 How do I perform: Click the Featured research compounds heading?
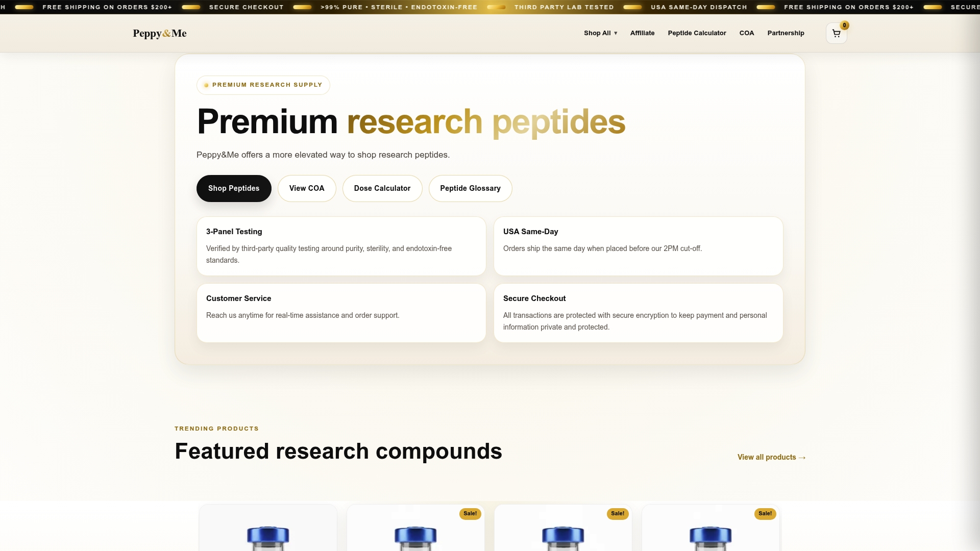(x=338, y=452)
